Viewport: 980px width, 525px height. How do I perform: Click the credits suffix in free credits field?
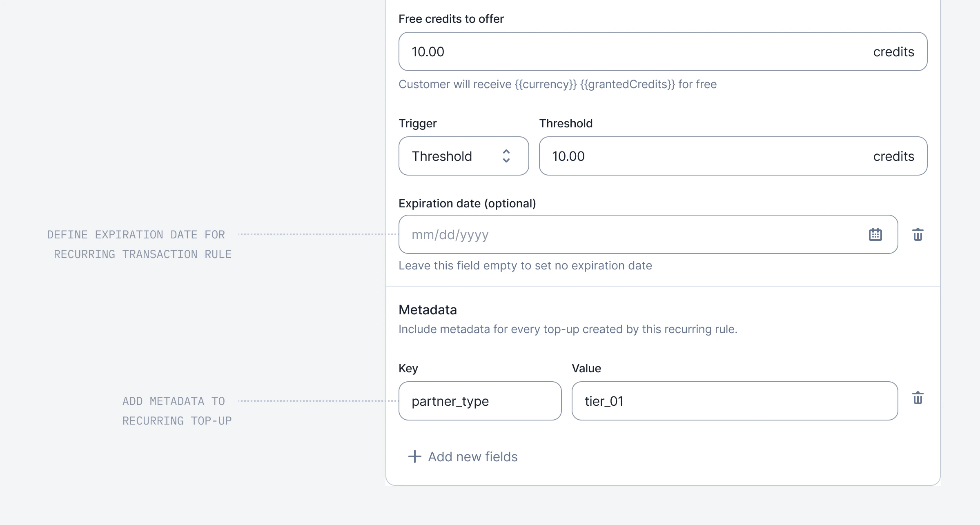pos(893,51)
